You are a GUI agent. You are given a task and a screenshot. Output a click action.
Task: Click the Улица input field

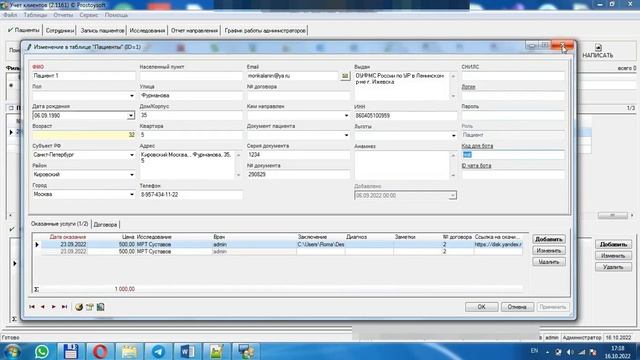click(x=191, y=96)
